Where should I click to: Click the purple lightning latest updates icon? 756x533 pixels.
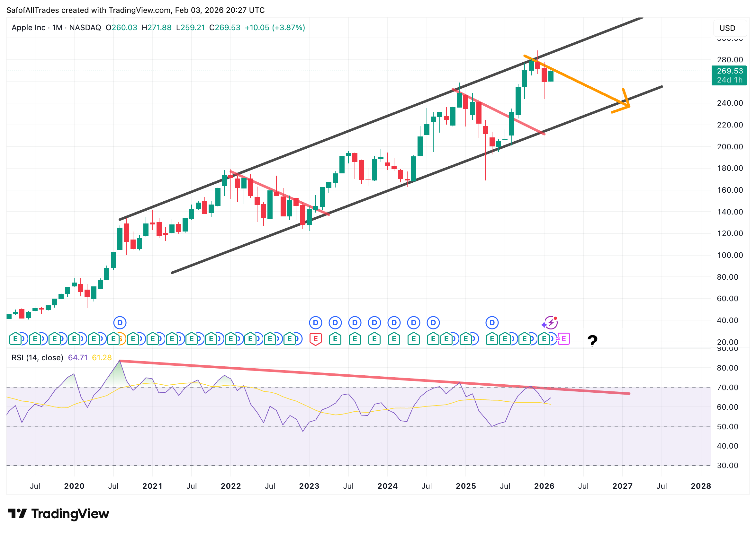click(x=551, y=323)
